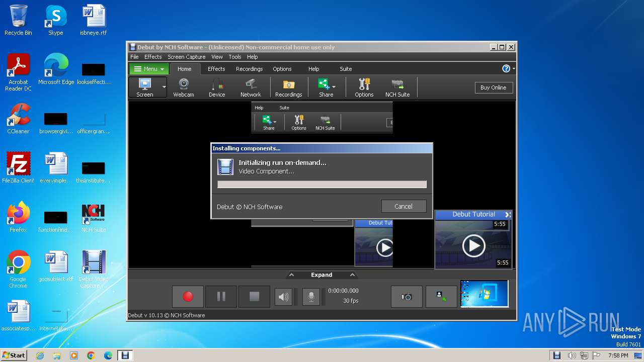This screenshot has width=644, height=362.
Task: Cancel the component installation
Action: tap(404, 206)
